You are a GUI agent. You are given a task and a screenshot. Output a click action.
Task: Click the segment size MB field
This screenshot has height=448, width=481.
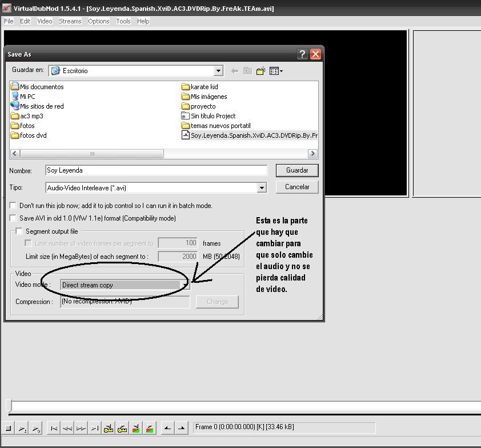[x=178, y=256]
